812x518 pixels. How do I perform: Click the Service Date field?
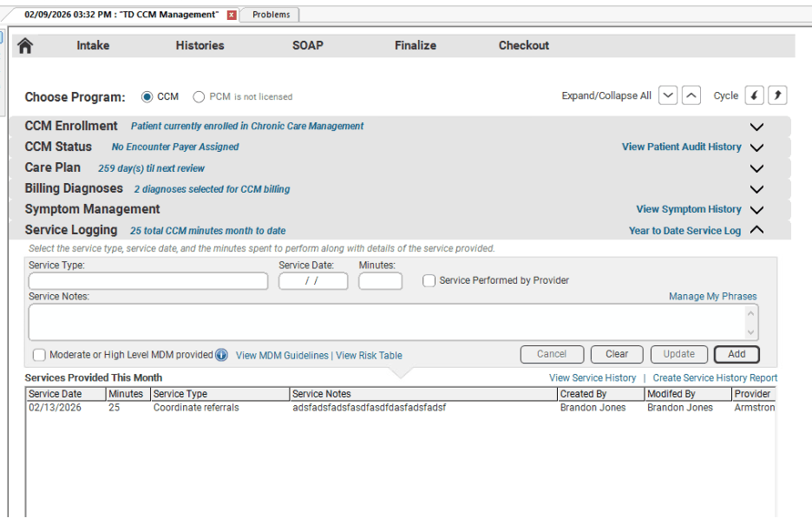[313, 281]
